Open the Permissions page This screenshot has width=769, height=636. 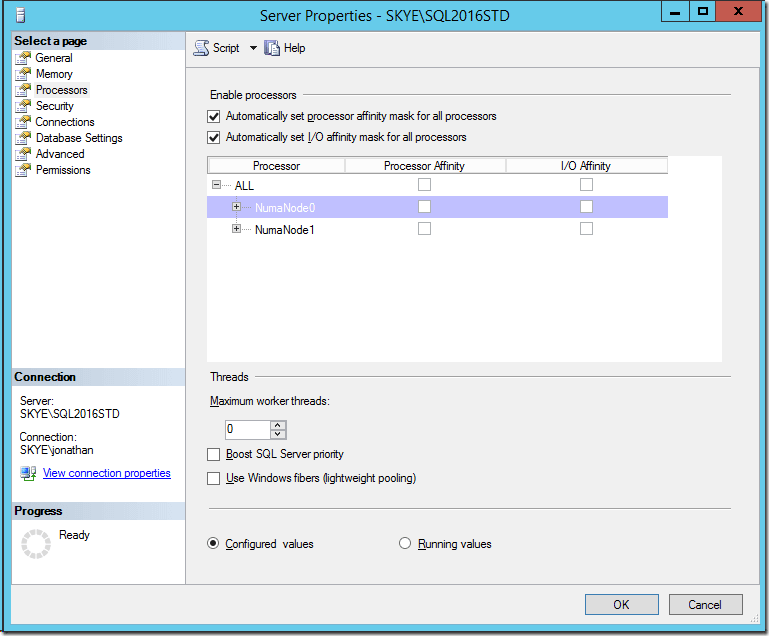pos(63,170)
